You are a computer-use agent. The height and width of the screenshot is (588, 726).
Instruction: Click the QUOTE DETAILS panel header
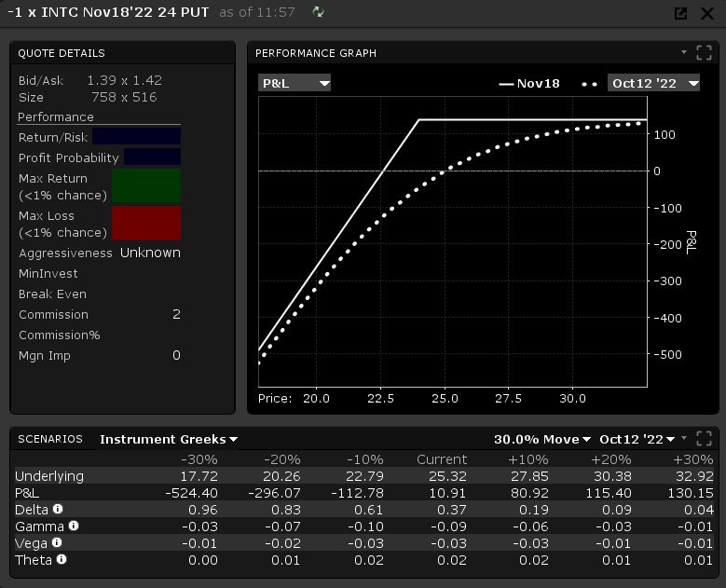pyautogui.click(x=62, y=53)
